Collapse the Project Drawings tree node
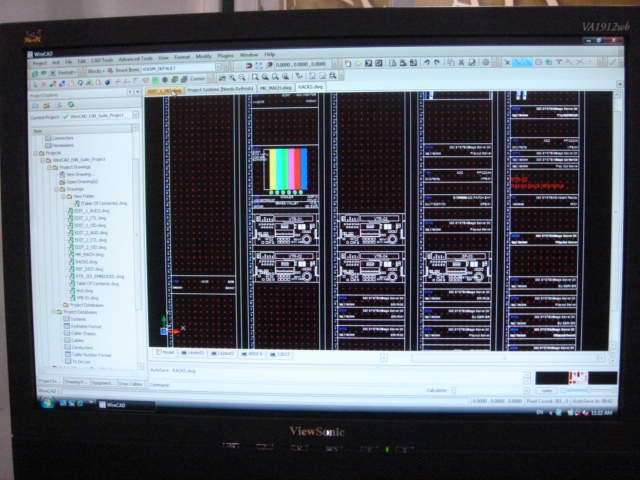 point(46,166)
